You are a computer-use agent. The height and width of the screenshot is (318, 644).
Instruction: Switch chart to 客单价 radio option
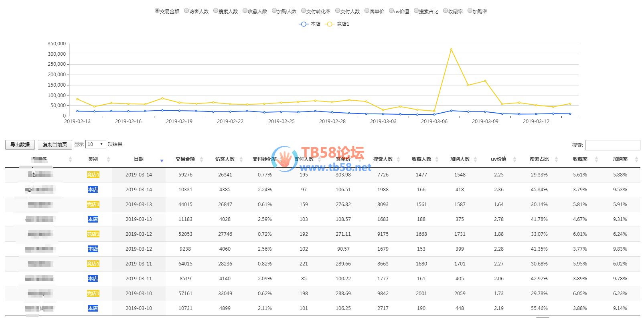[367, 11]
